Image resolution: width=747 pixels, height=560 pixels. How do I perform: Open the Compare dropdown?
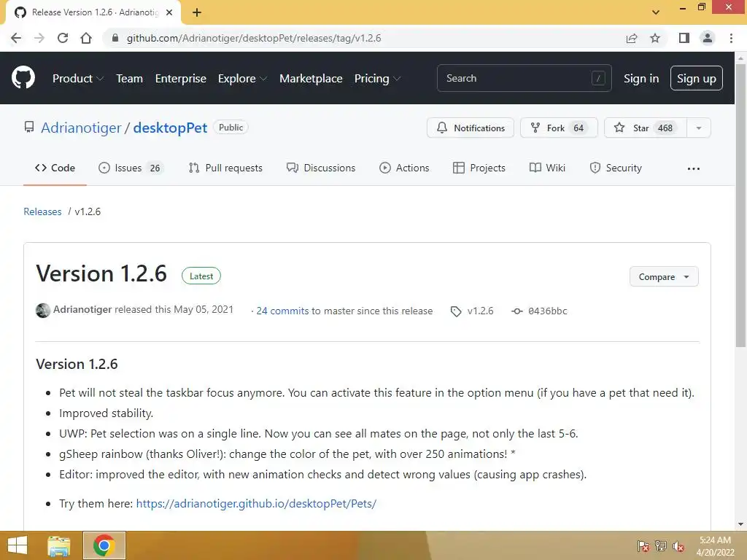pyautogui.click(x=664, y=276)
